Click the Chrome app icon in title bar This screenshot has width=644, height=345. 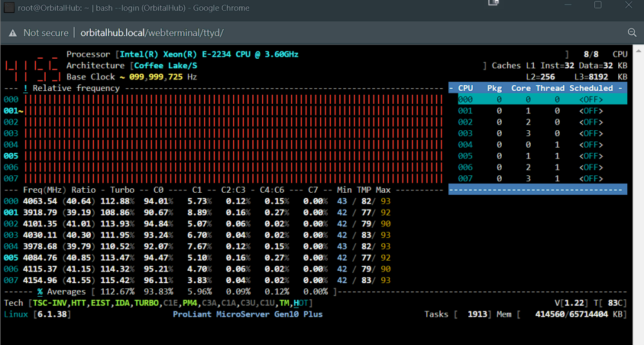(x=8, y=8)
